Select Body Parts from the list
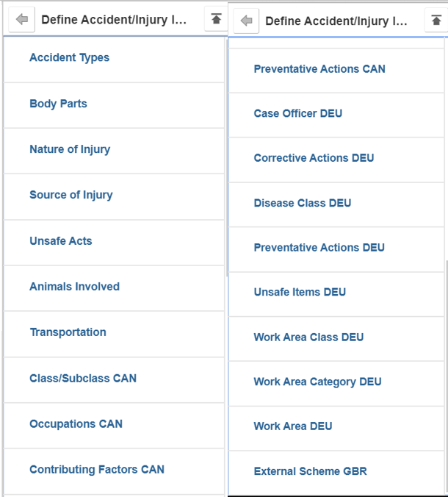This screenshot has height=497, width=448. pos(58,104)
